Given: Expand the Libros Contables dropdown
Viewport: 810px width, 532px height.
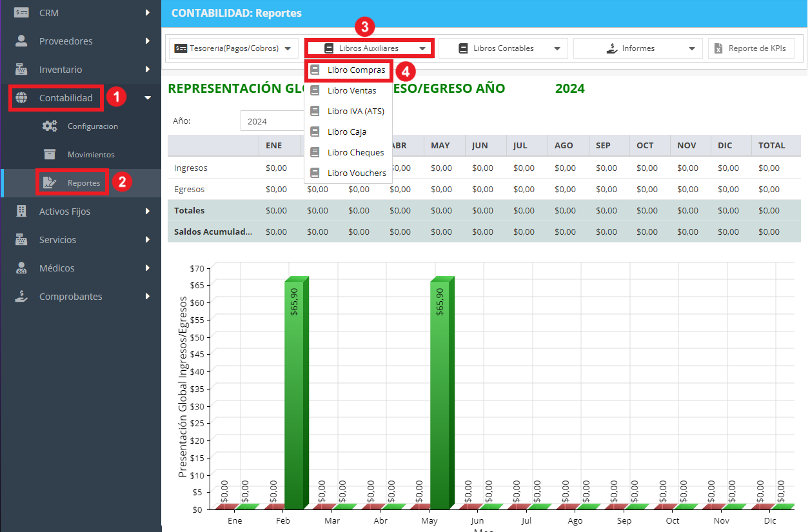Looking at the screenshot, I should [503, 48].
